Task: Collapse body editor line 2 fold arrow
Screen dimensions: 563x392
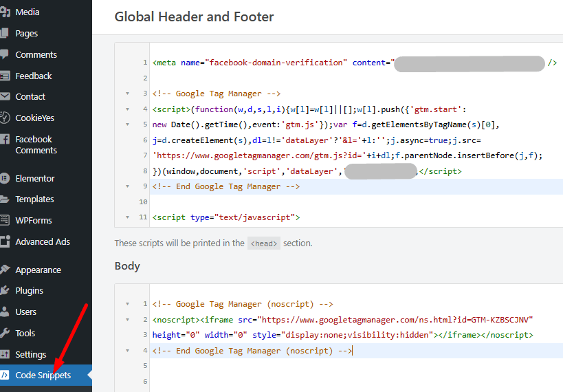Action: pos(127,319)
